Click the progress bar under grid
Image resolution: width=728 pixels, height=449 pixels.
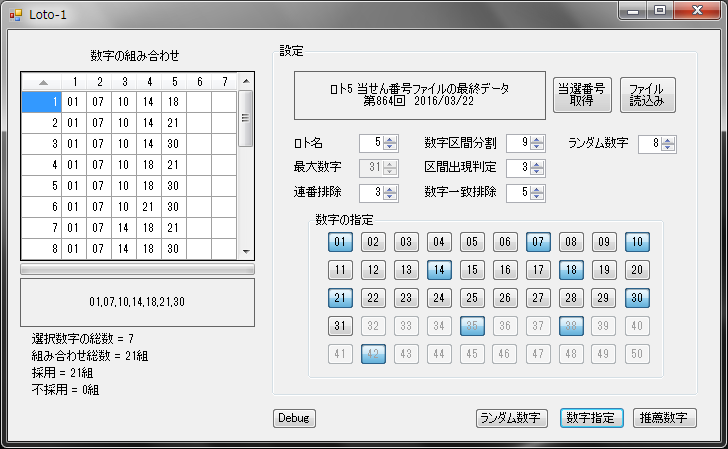[137, 269]
